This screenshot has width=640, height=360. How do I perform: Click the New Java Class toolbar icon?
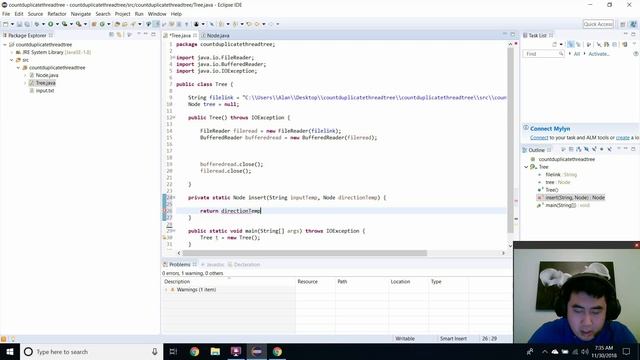coord(102,24)
